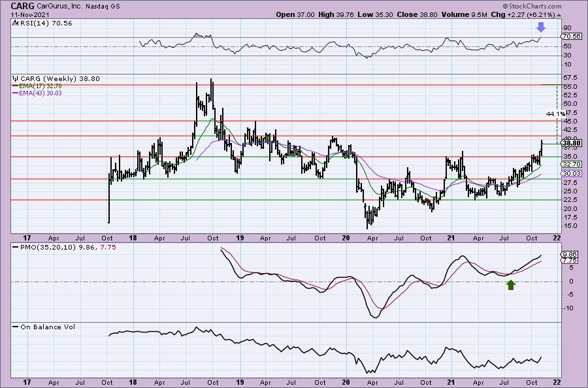The image size is (588, 388).
Task: Click the 57.5 price axis label
Action: click(570, 77)
